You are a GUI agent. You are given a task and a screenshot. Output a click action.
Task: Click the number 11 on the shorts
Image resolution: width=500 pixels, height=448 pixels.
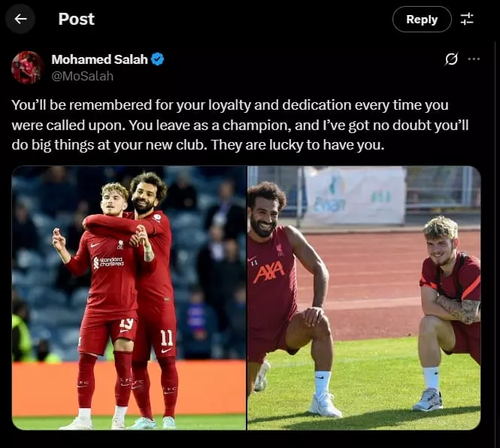click(166, 338)
